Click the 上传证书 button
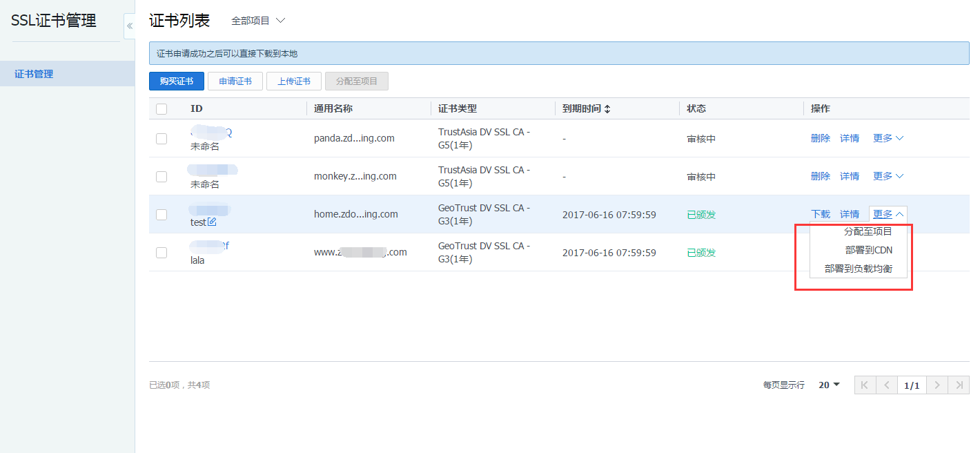 click(293, 81)
